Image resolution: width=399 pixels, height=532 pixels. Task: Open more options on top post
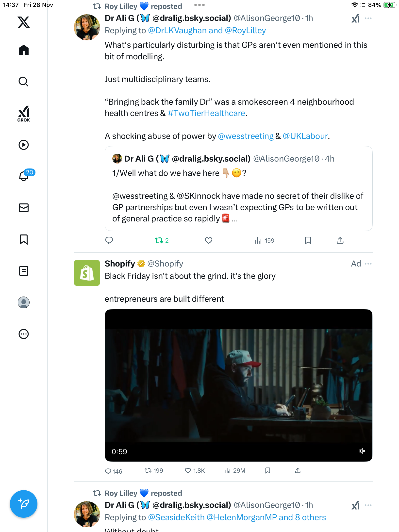[x=368, y=18]
